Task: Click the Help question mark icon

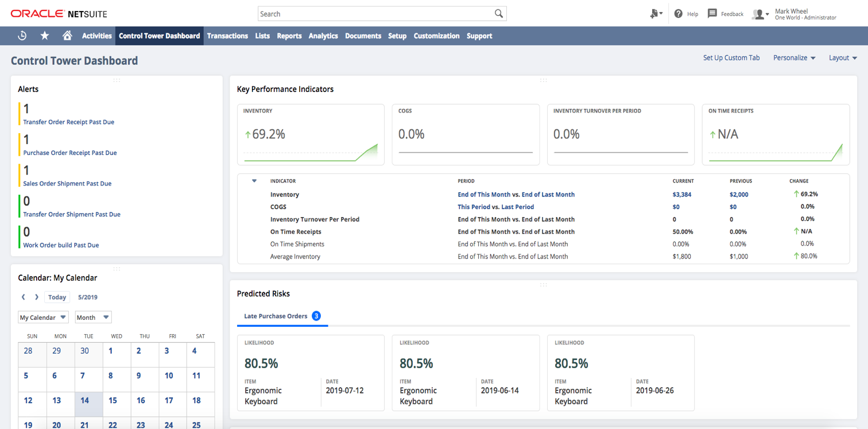Action: click(679, 14)
